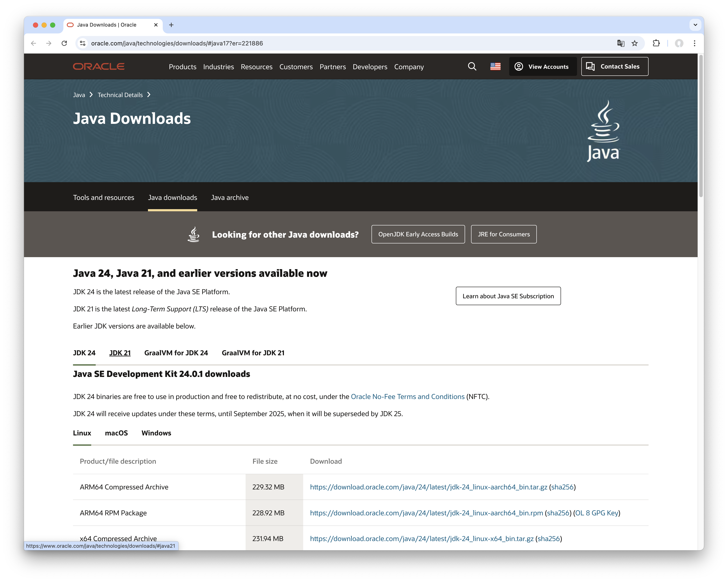728x582 pixels.
Task: Reload the Java Downloads page
Action: 64,43
